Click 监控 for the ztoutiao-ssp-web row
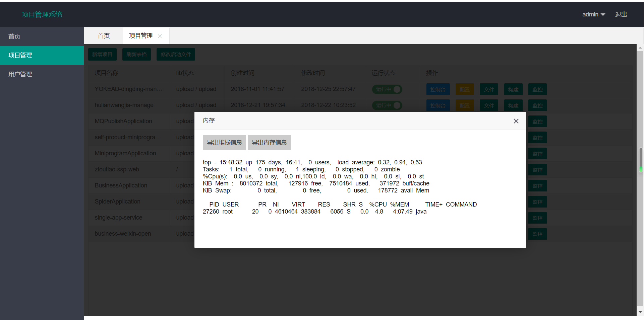 (537, 170)
